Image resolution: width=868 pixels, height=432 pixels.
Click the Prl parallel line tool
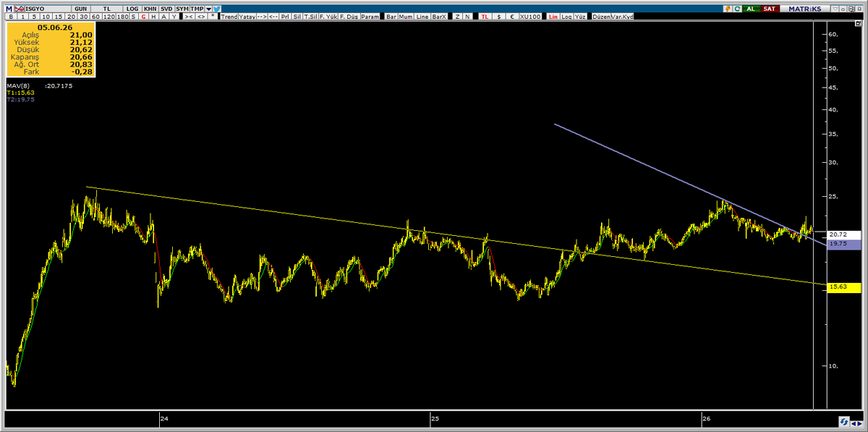click(286, 17)
